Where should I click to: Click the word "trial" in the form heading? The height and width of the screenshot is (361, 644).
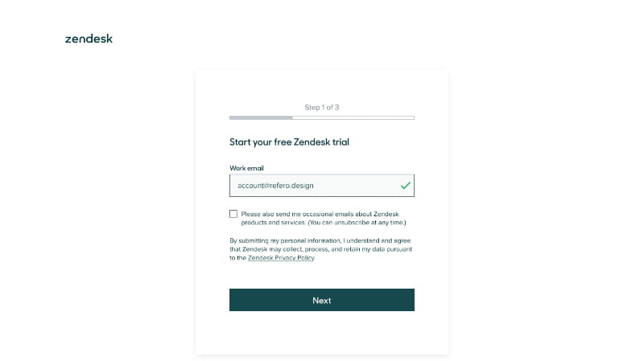click(340, 142)
